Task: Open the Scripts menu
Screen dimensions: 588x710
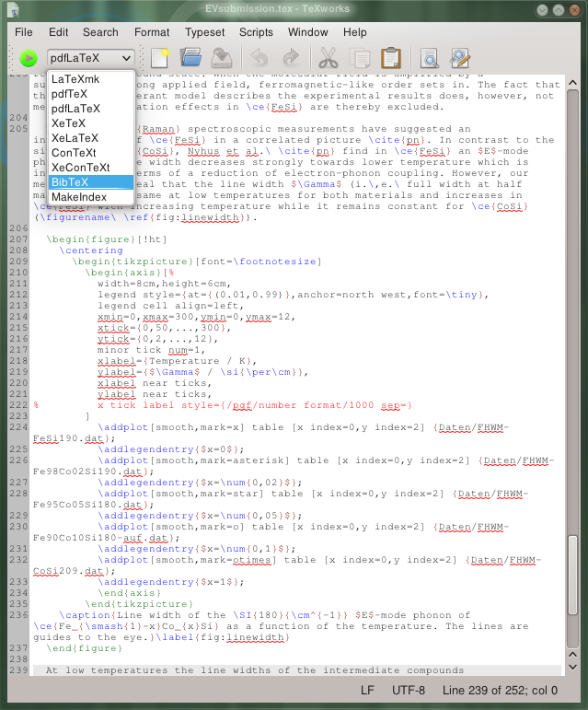Action: point(256,32)
